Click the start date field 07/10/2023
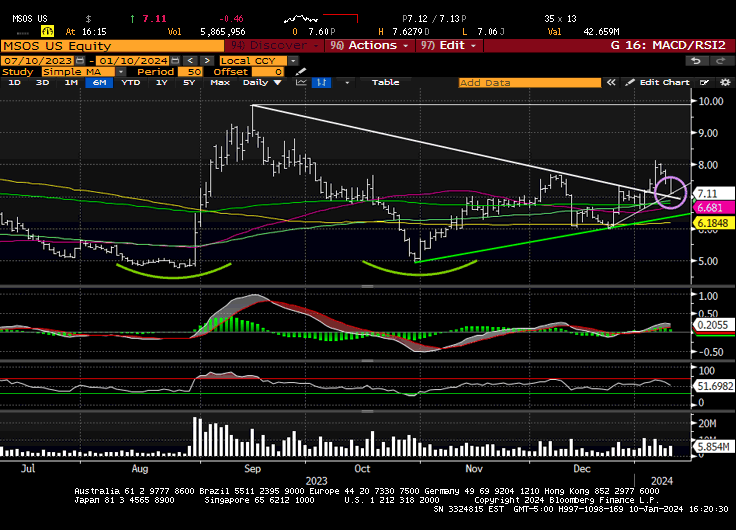This screenshot has height=530, width=736. click(x=38, y=61)
